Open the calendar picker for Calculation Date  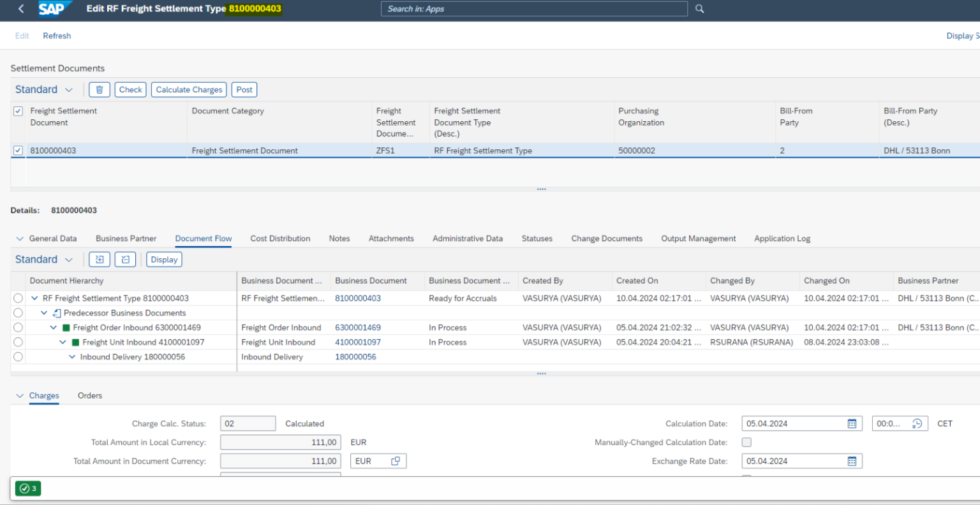click(853, 423)
